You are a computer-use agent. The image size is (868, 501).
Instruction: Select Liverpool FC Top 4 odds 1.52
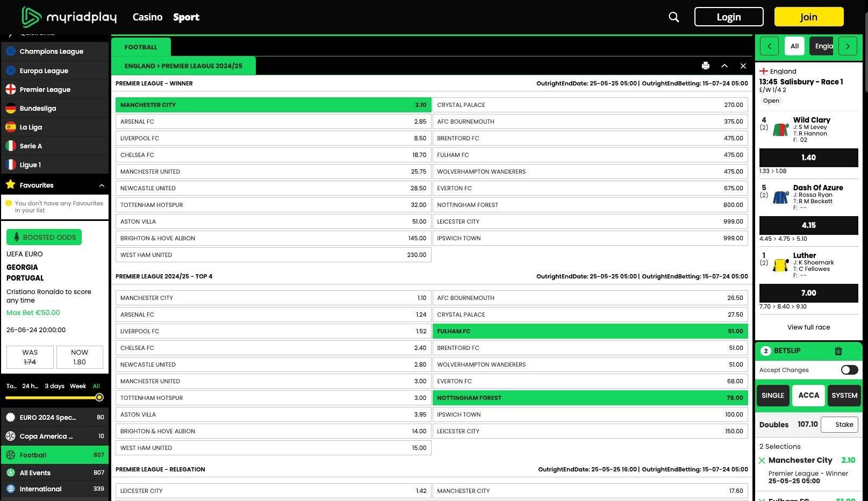(x=274, y=331)
